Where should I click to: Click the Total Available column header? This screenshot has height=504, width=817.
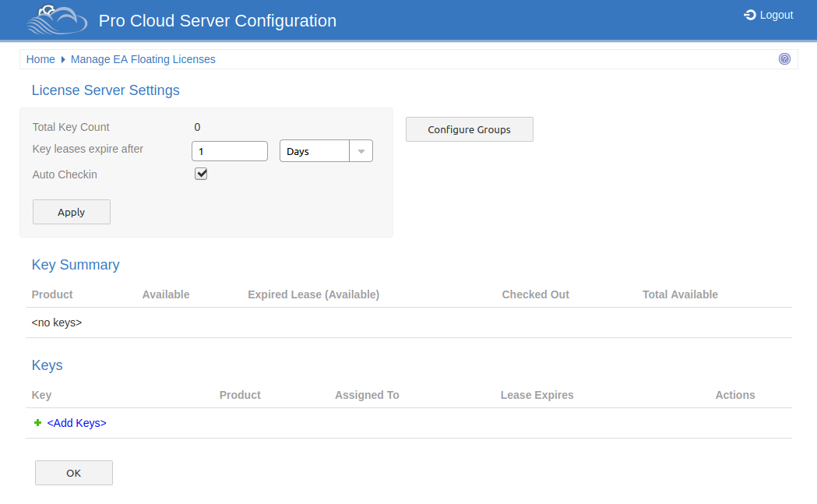(x=680, y=294)
